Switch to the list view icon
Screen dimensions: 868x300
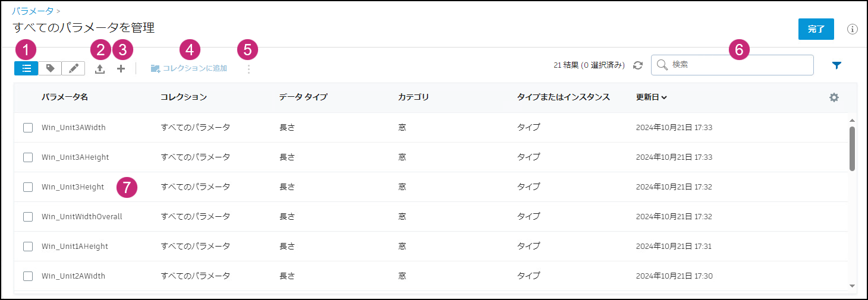(26, 68)
